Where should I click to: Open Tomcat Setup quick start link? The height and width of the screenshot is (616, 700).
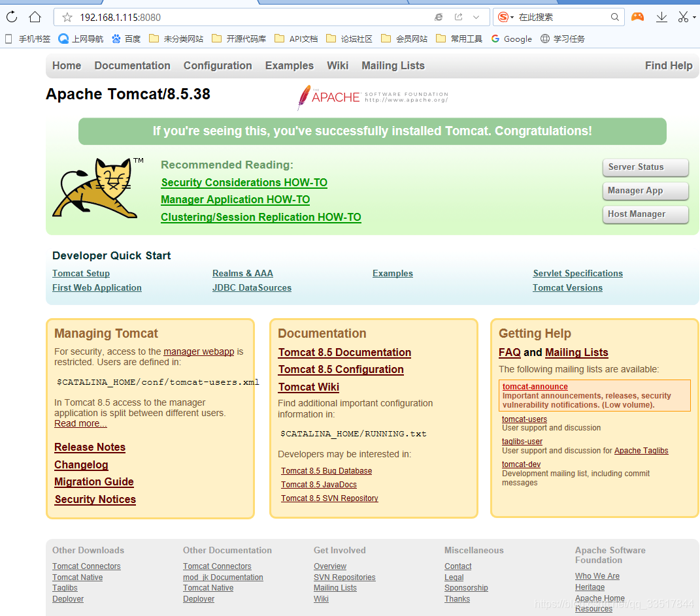81,274
